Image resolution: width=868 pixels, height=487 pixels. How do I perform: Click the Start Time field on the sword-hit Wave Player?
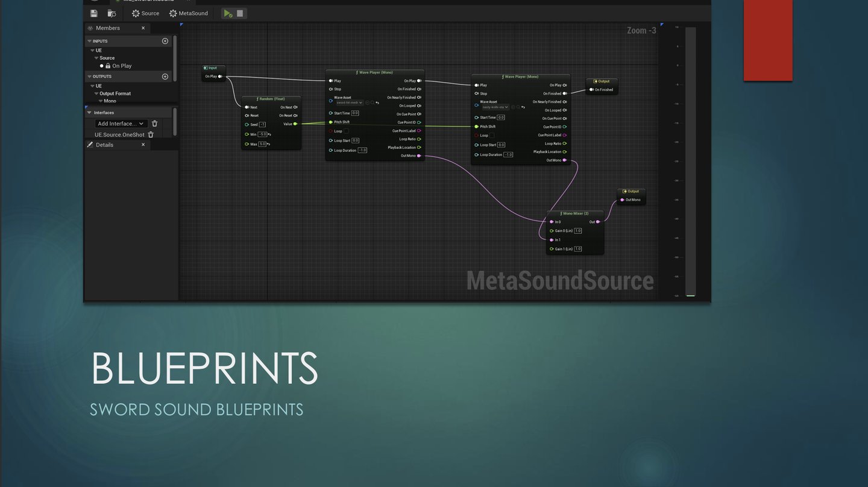pyautogui.click(x=355, y=113)
